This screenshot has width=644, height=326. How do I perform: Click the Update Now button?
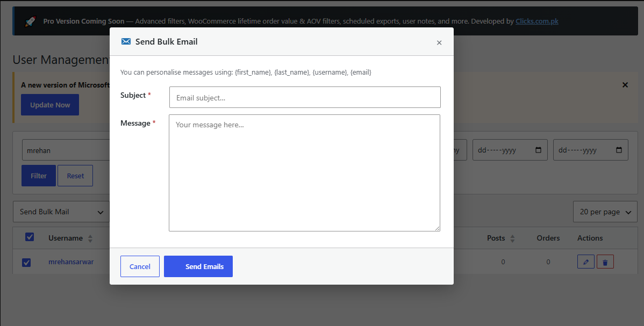(50, 105)
